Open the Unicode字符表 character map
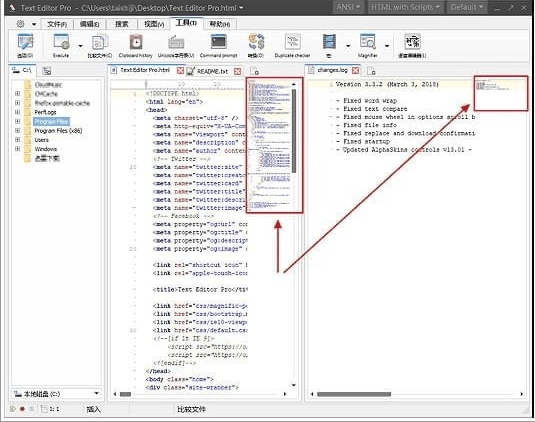This screenshot has width=535, height=422. click(176, 45)
